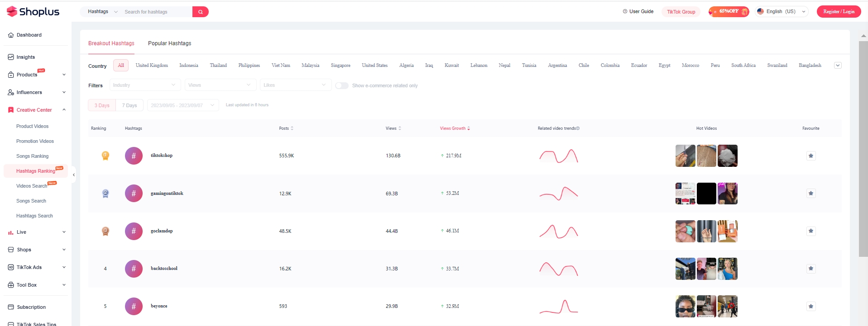Image resolution: width=868 pixels, height=326 pixels.
Task: Open the User Guide link
Action: click(638, 12)
